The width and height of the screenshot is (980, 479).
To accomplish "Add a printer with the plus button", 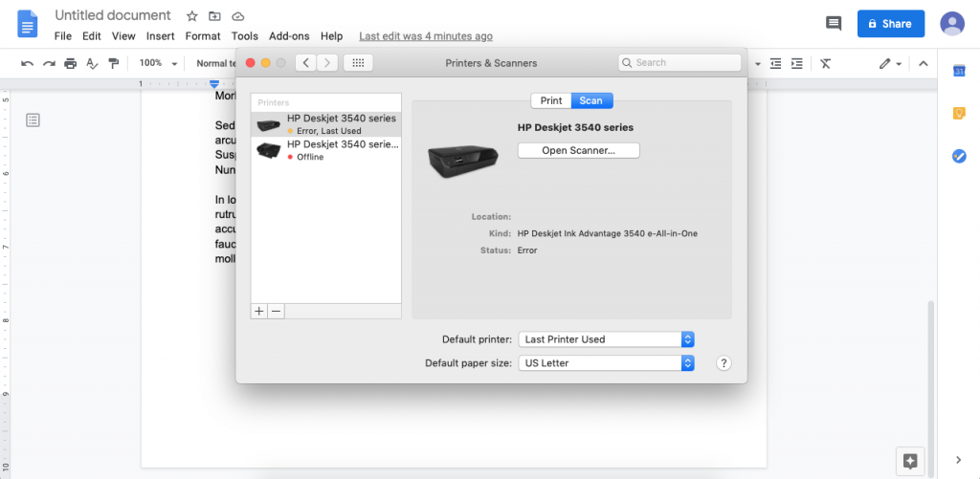I will point(259,311).
